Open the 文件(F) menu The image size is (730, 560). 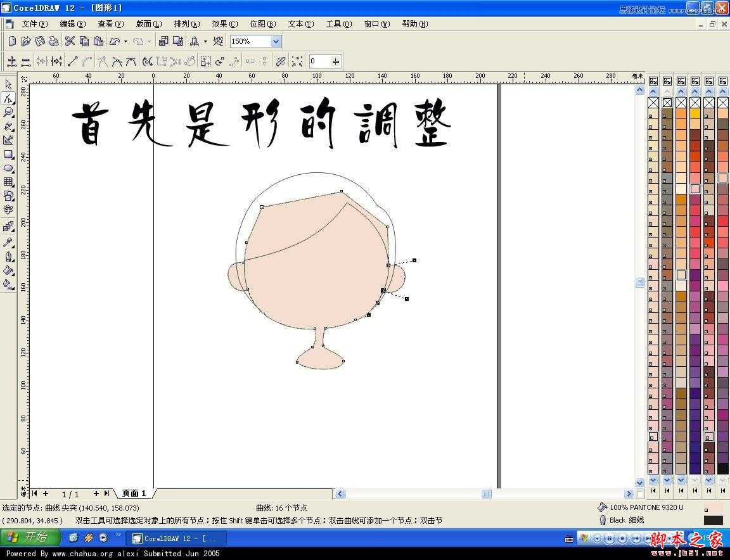[x=34, y=23]
